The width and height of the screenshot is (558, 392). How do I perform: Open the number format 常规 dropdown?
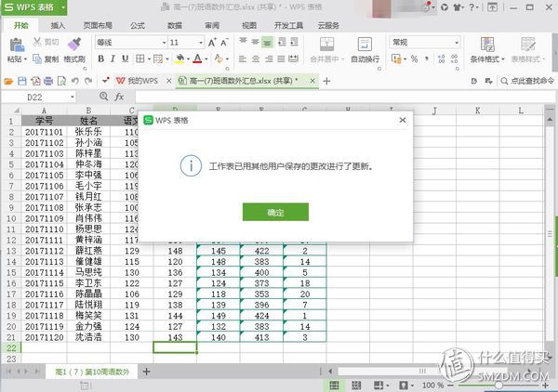tap(457, 43)
